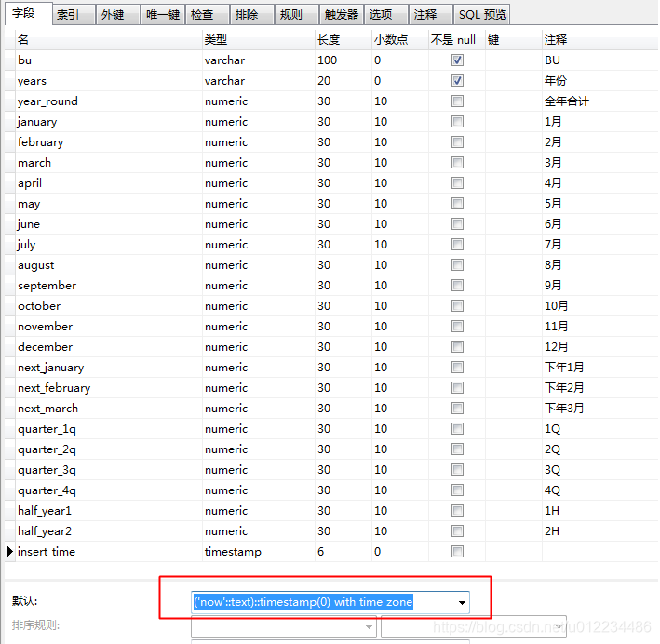
Task: Switch to the 触发器 tab
Action: 341,15
